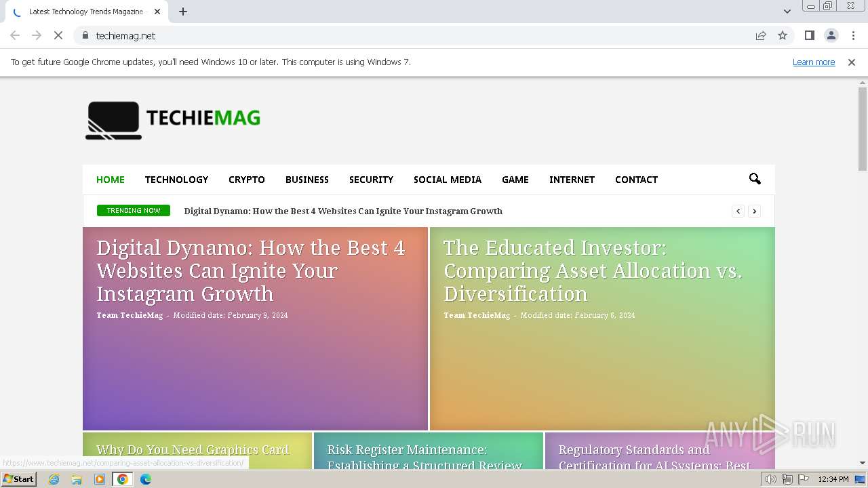Open the Learn more link
Screen dimensions: 868x488
pyautogui.click(x=814, y=62)
